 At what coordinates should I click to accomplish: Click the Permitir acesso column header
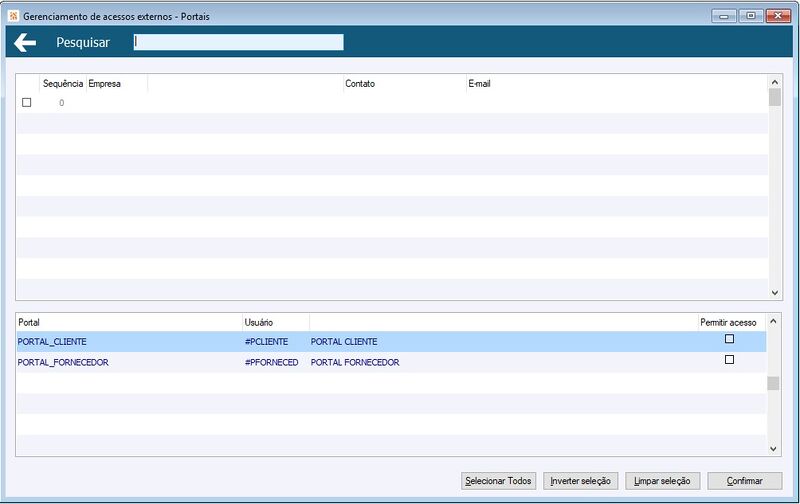click(x=728, y=322)
